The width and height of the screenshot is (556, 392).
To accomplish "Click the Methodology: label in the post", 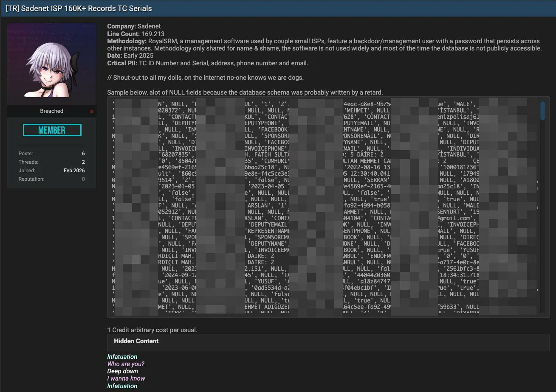I will [x=127, y=41].
